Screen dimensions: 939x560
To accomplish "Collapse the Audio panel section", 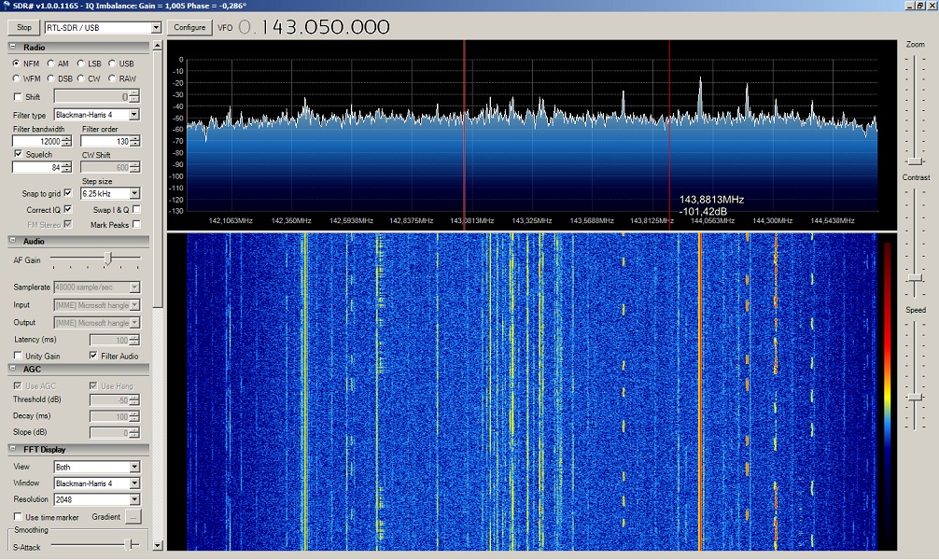I will click(14, 241).
